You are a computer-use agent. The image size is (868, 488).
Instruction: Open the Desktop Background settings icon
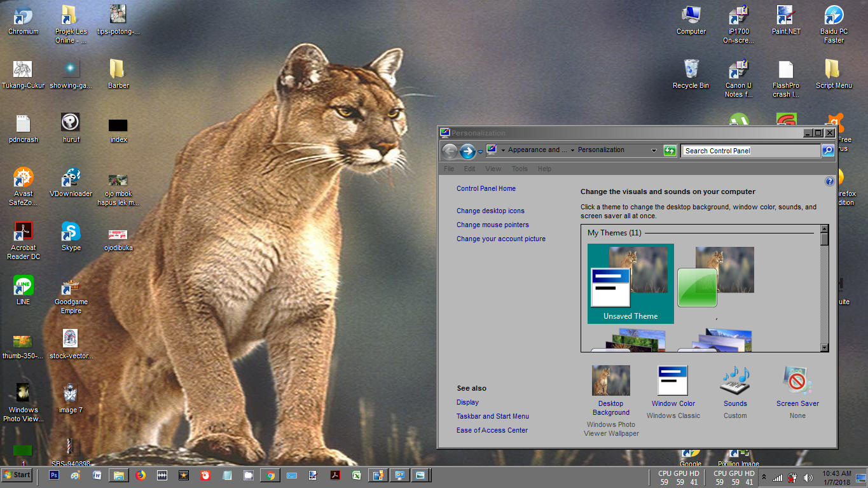click(610, 380)
